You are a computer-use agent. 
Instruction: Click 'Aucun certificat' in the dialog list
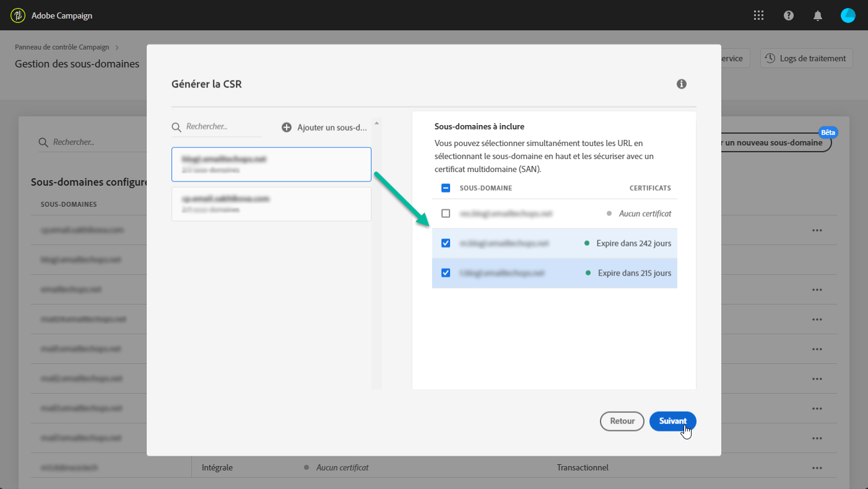(645, 214)
